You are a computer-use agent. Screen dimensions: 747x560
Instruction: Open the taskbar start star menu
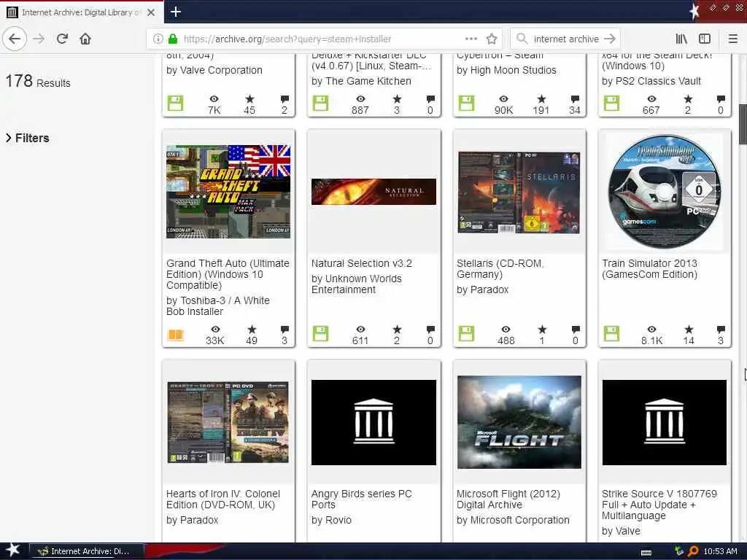pos(13,551)
